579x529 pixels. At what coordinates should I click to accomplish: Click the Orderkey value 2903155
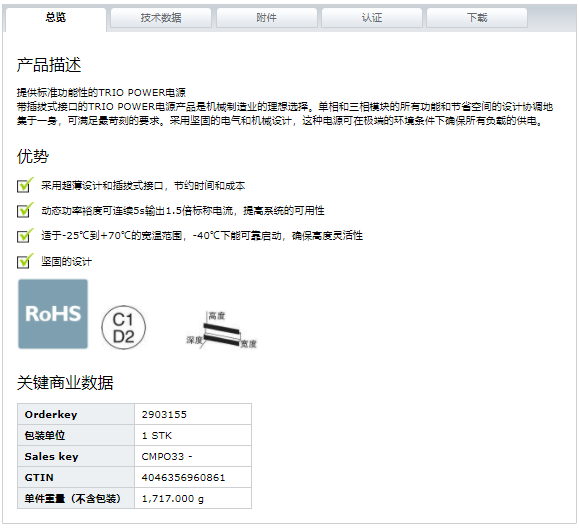[164, 415]
